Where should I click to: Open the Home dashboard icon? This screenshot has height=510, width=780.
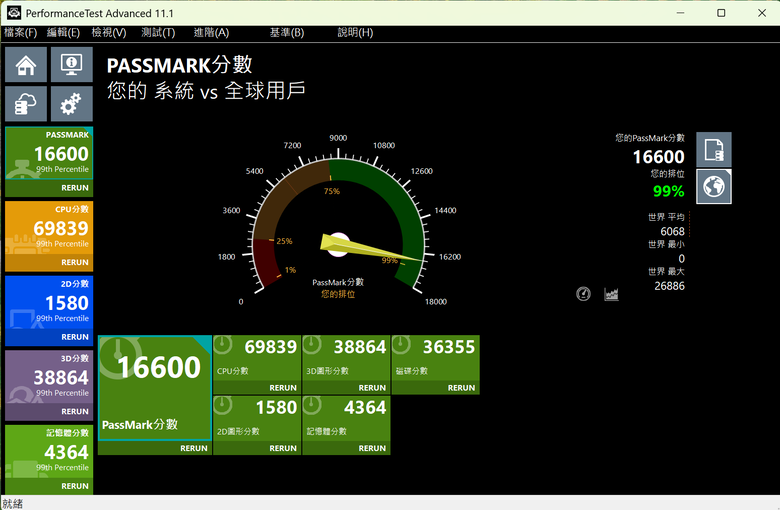(26, 65)
